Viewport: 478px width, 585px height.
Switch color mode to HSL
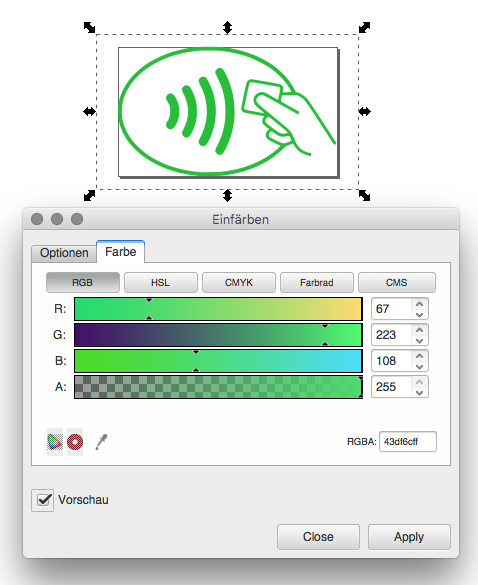(x=160, y=282)
